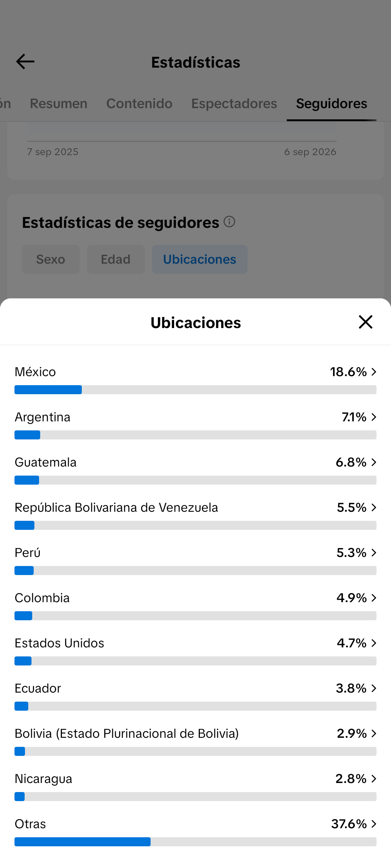The width and height of the screenshot is (391, 868).
Task: Open República Bolivariana de Venezuela row
Action: (195, 516)
